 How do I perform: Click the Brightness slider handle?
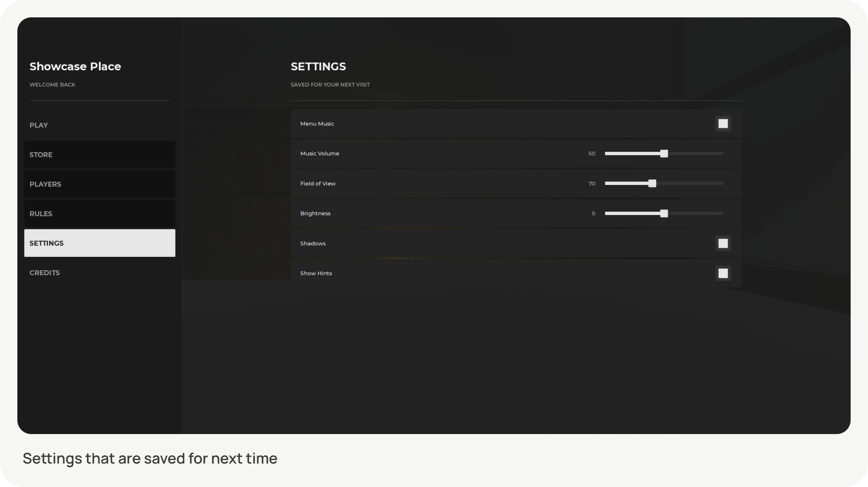pyautogui.click(x=664, y=214)
